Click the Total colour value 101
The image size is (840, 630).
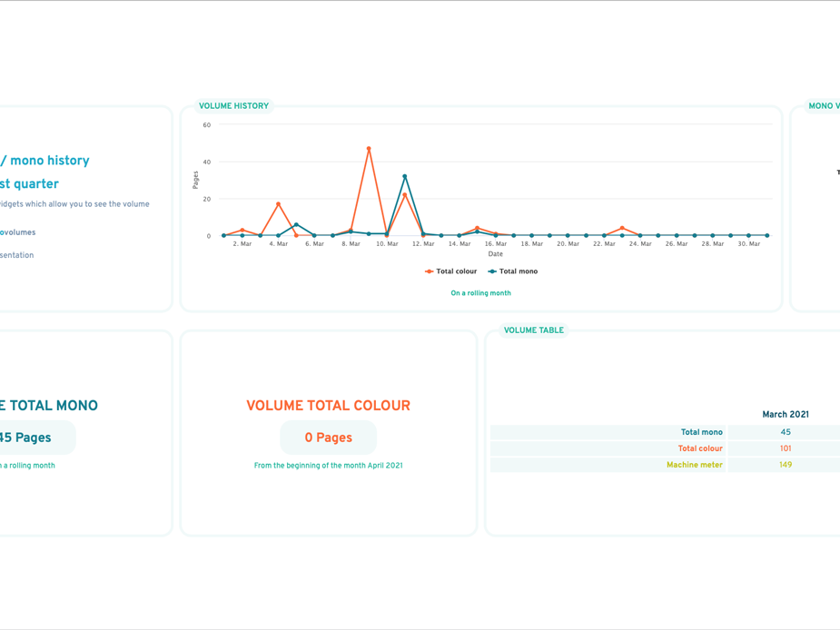point(786,448)
